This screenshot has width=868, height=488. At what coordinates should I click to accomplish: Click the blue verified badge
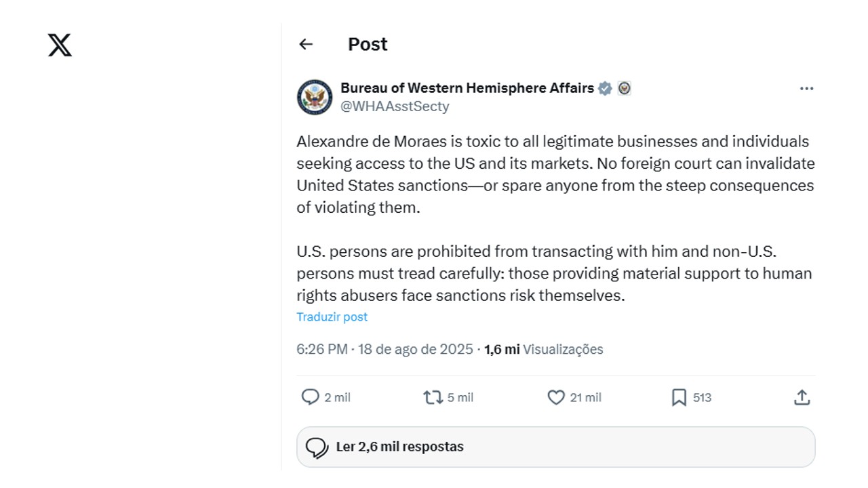coord(605,88)
